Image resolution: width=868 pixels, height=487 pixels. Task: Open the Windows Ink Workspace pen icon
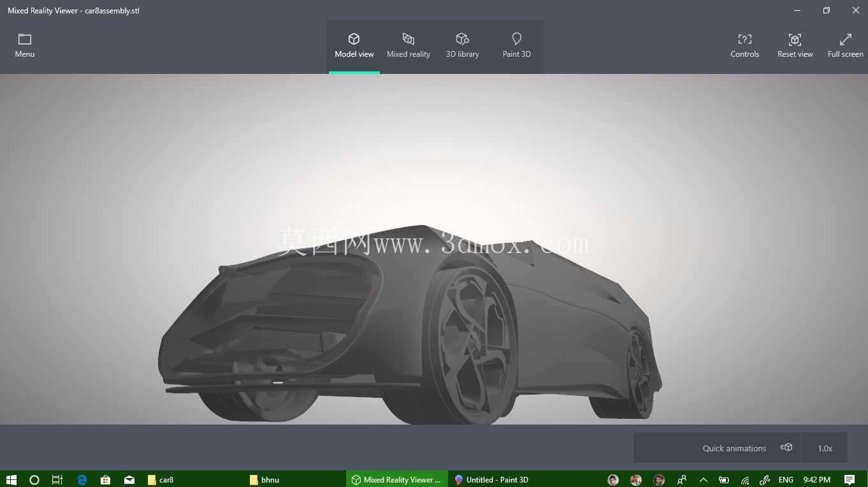click(x=765, y=479)
